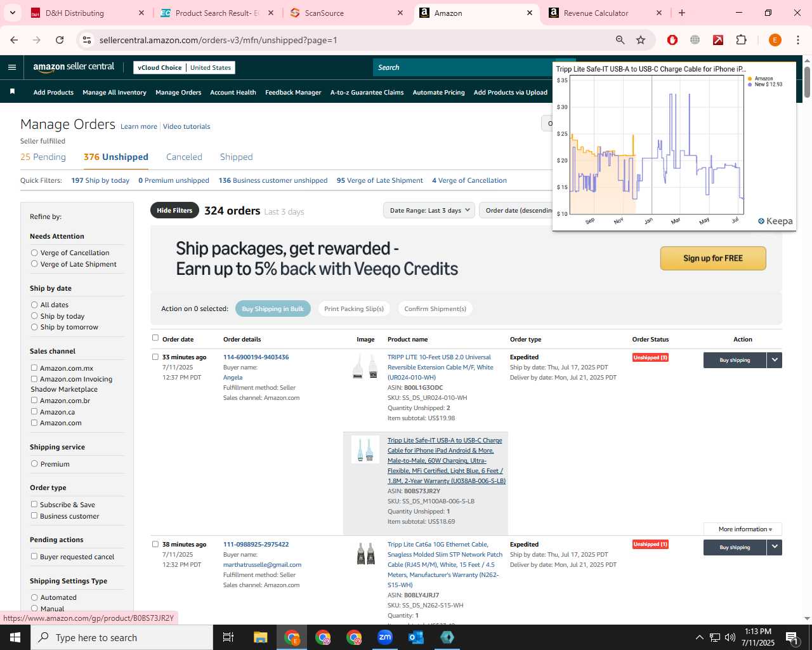Expand Buy shipping arrow for first order
812x650 pixels.
pyautogui.click(x=775, y=360)
